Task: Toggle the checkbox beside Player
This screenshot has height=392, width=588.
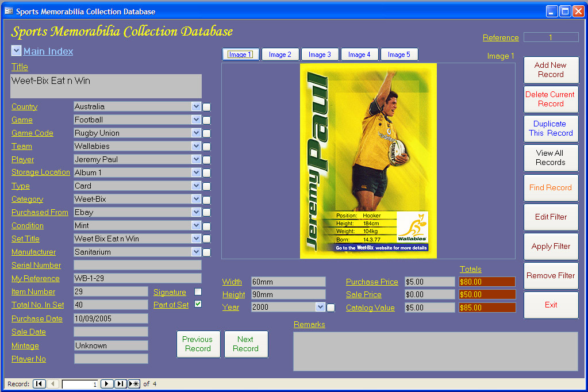Action: 206,160
